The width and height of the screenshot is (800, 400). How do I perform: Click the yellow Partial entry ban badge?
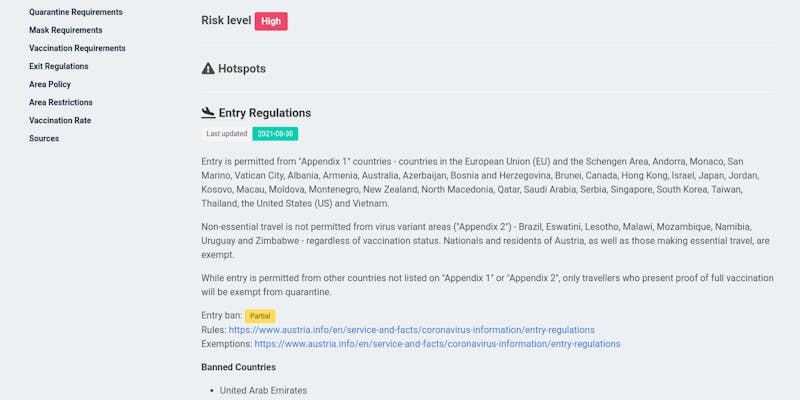pyautogui.click(x=260, y=316)
